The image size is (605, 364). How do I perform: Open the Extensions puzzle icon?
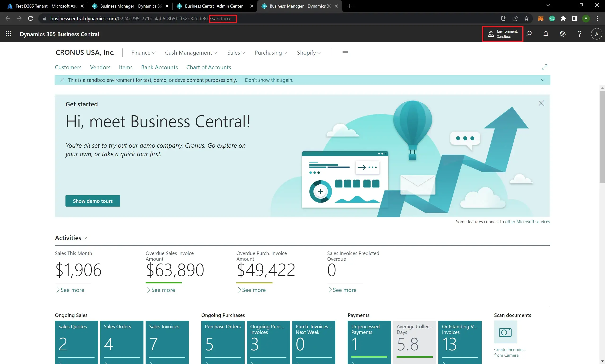(x=563, y=18)
